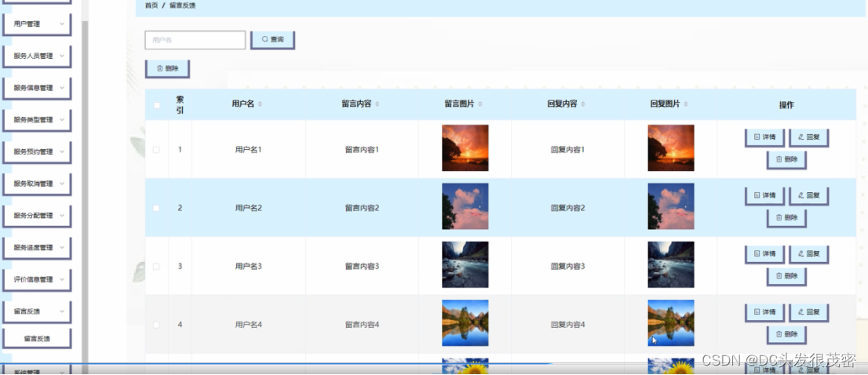Click the 留言内容4 cell
Screen dimensions: 868x375
pos(362,325)
